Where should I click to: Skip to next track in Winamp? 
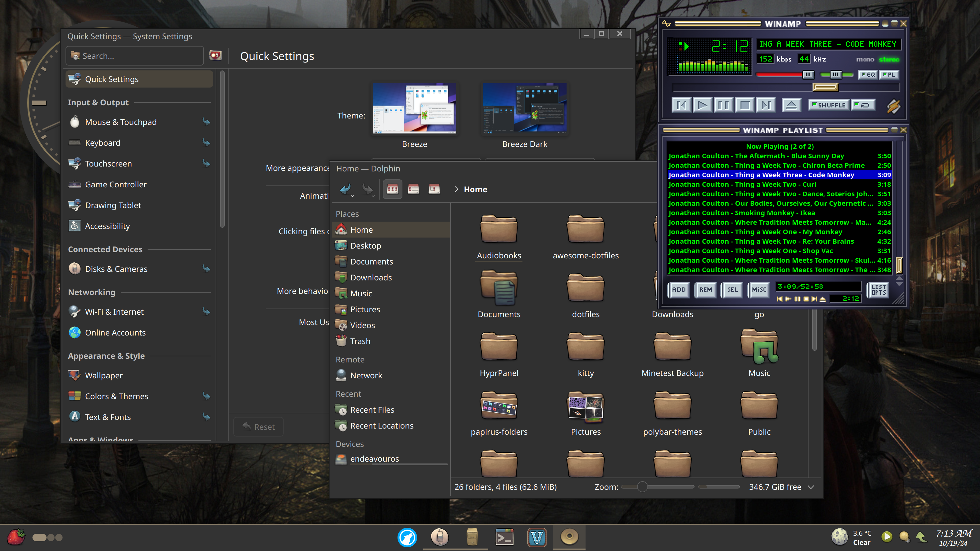tap(766, 105)
